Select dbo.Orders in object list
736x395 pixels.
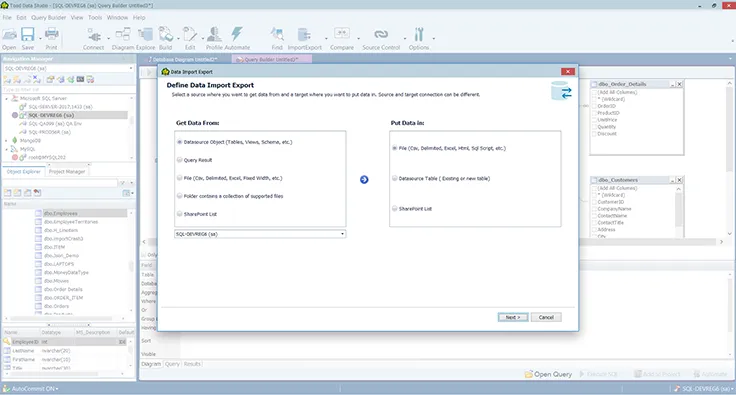click(x=56, y=306)
